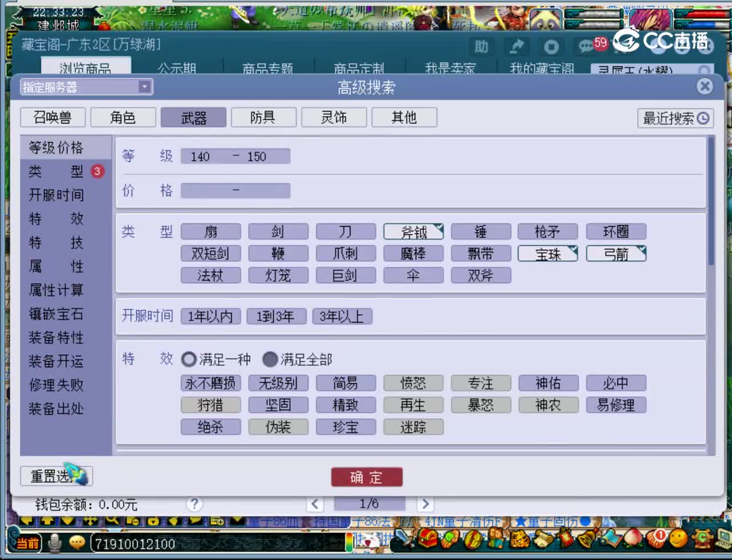Click the 当前 channel icon
732x560 pixels.
(27, 543)
